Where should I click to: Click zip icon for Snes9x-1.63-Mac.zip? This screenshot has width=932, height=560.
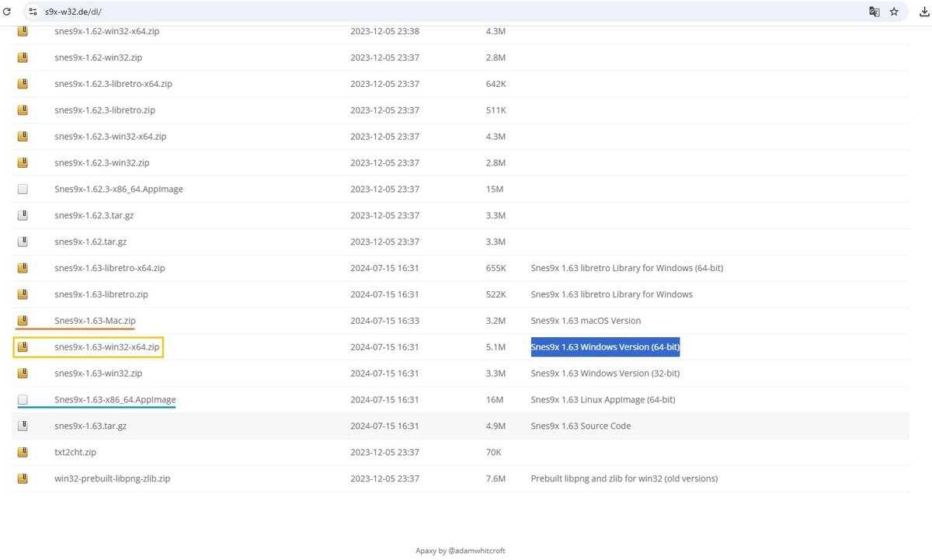tap(23, 321)
